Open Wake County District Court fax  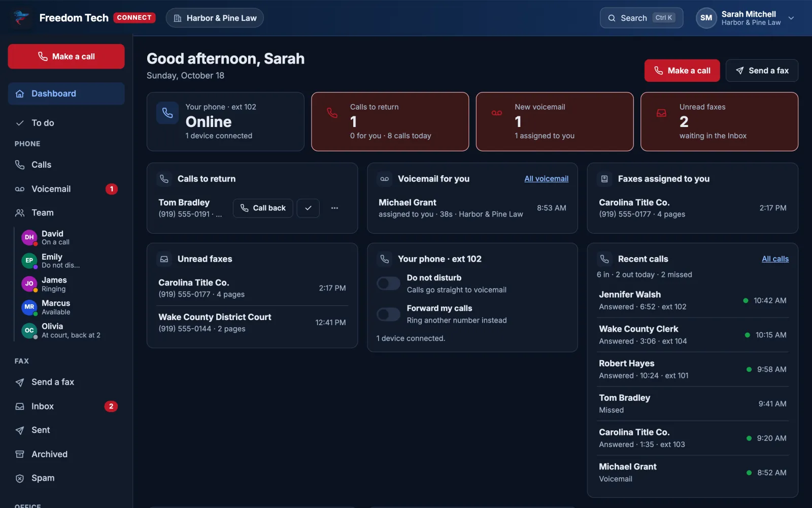[252, 323]
